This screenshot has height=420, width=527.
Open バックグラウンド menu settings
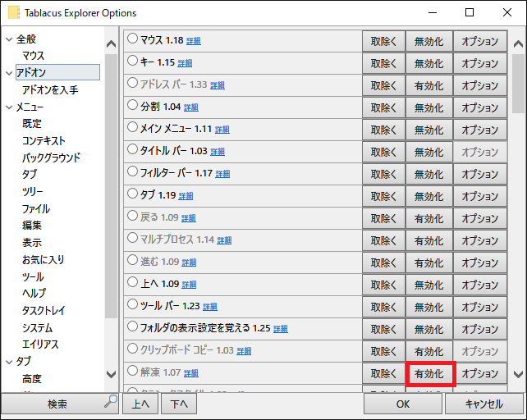[x=51, y=157]
